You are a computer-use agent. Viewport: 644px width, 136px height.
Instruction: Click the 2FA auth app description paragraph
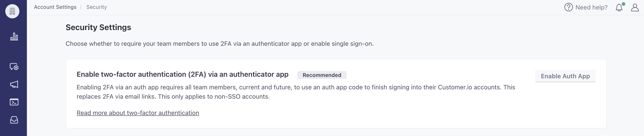click(296, 92)
